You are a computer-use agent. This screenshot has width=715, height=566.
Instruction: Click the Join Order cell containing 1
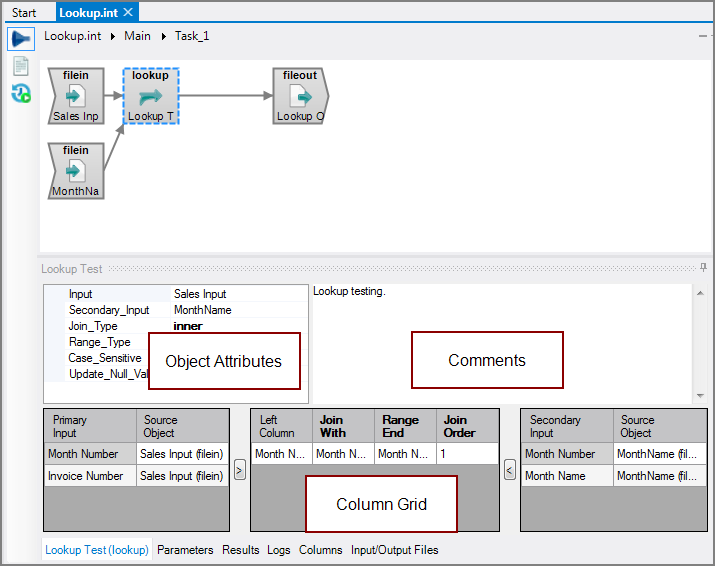pyautogui.click(x=467, y=454)
